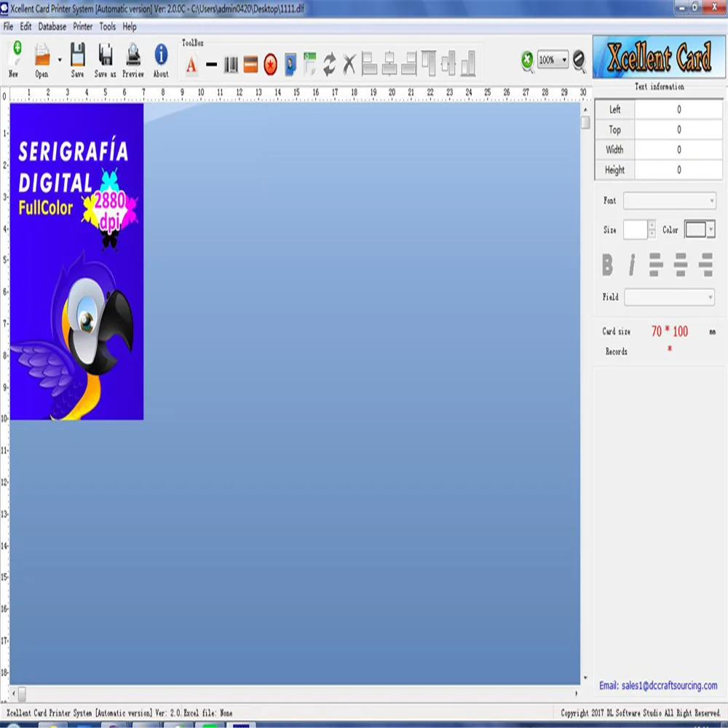Viewport: 728px width, 728px height.
Task: Align objects to top icon
Action: pos(429,63)
